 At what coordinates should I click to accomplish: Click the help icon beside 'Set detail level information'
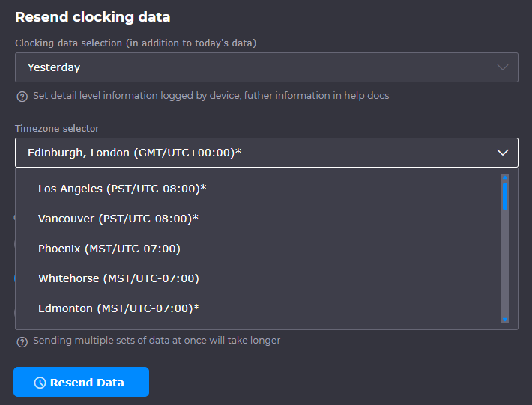tap(22, 96)
